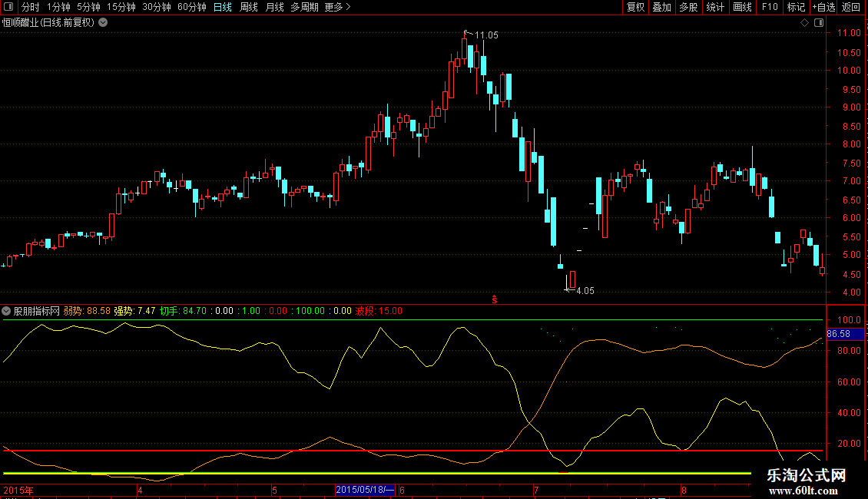This screenshot has width=868, height=499.
Task: Click the 恒顺醋业(日线.前复权) title
Action: pos(48,23)
